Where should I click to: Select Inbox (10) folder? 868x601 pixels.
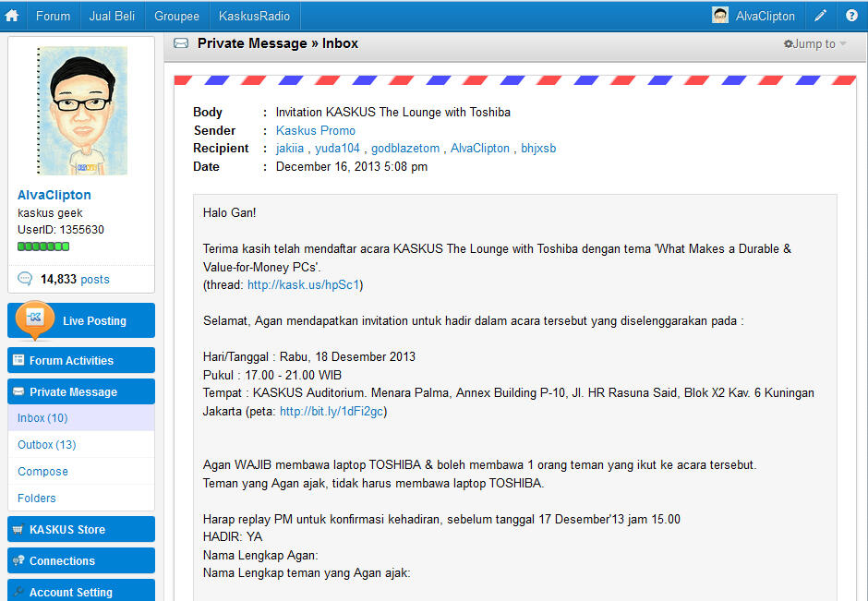click(x=81, y=418)
